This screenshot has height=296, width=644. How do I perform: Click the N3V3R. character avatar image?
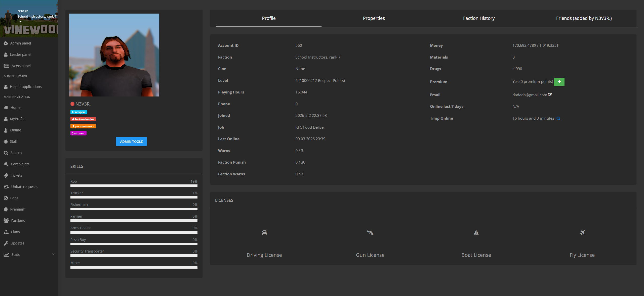pos(114,55)
